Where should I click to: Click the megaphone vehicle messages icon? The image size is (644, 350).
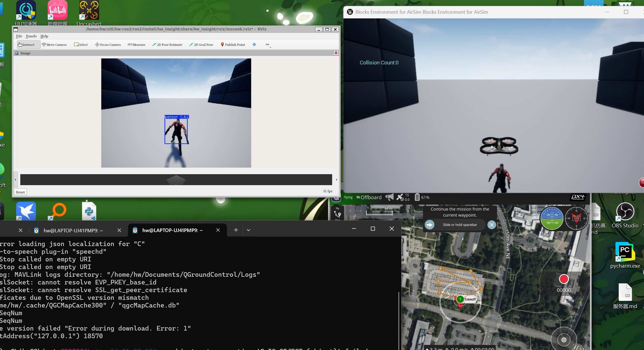point(389,197)
